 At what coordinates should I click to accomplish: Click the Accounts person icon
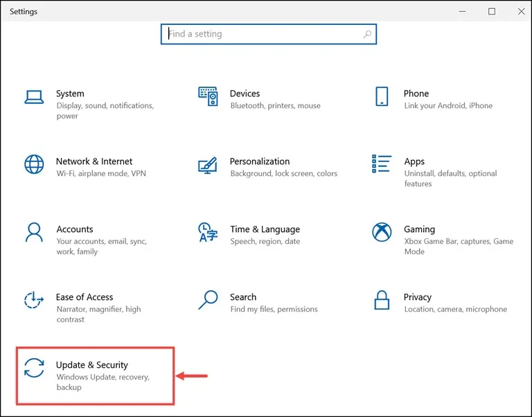[34, 232]
